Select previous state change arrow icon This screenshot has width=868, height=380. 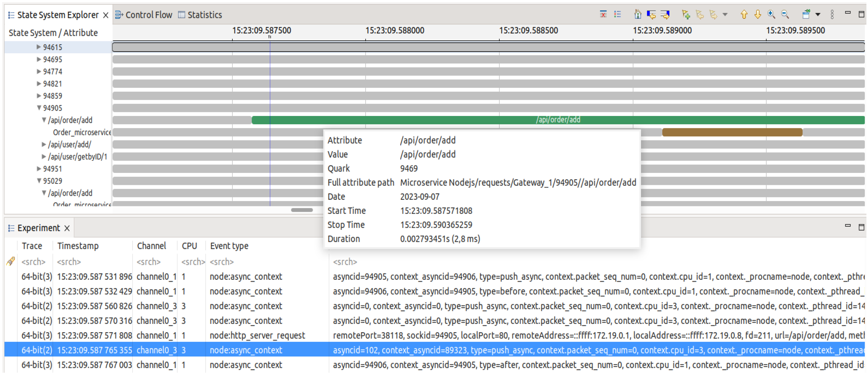(651, 14)
